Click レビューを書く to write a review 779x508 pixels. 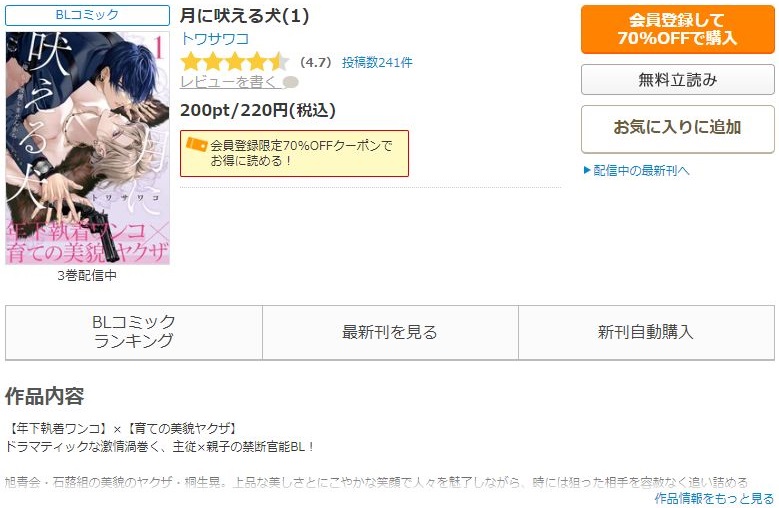(231, 82)
